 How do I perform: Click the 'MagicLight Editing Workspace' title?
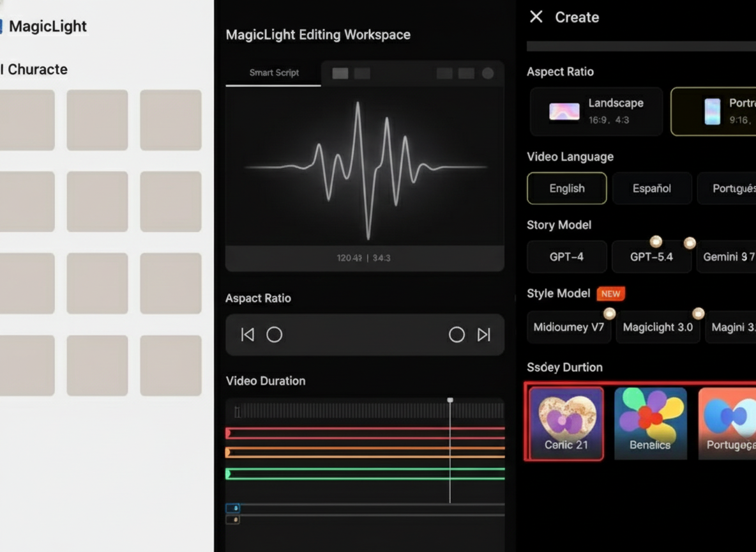318,34
